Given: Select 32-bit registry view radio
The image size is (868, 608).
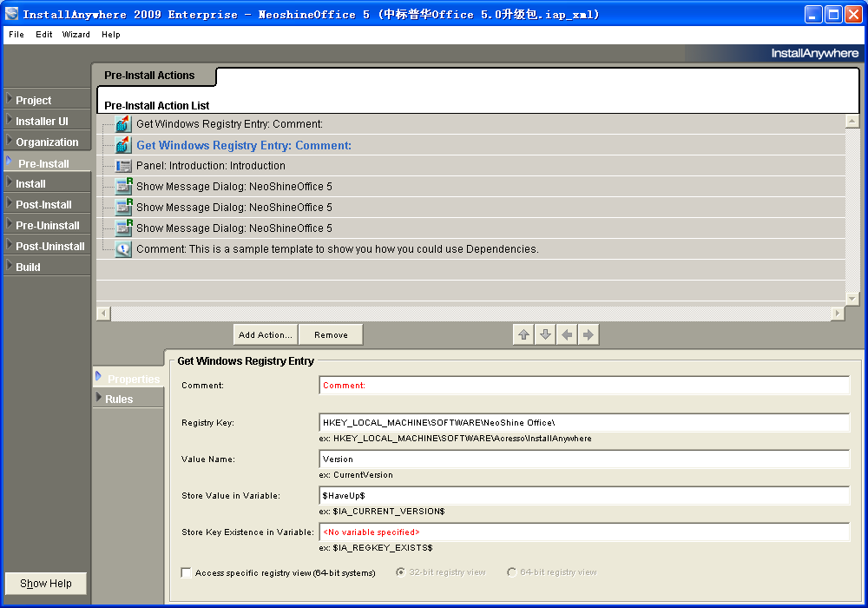Looking at the screenshot, I should pos(401,572).
